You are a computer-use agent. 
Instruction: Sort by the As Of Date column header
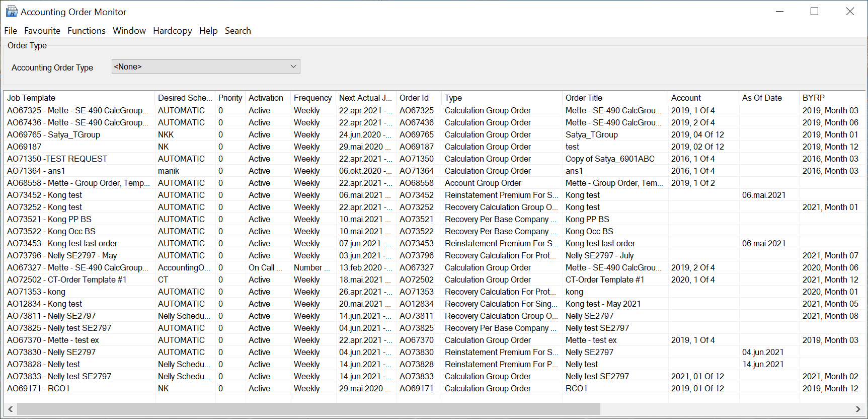coord(769,98)
